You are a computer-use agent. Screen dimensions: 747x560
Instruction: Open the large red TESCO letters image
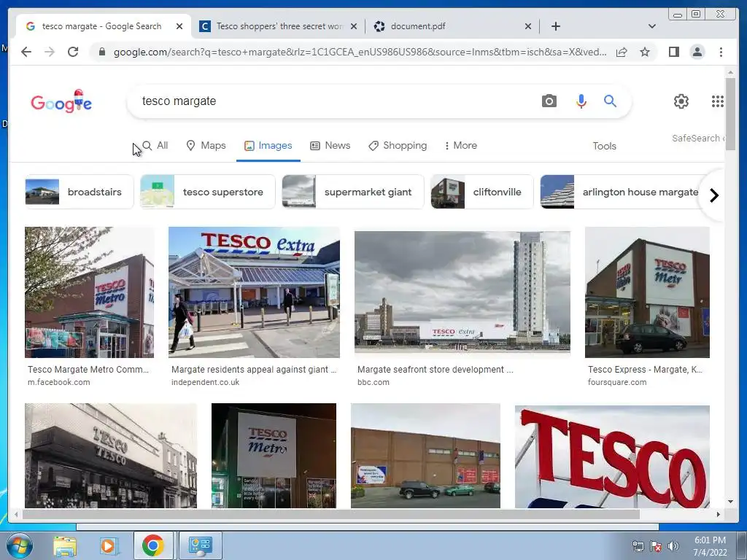(612, 456)
